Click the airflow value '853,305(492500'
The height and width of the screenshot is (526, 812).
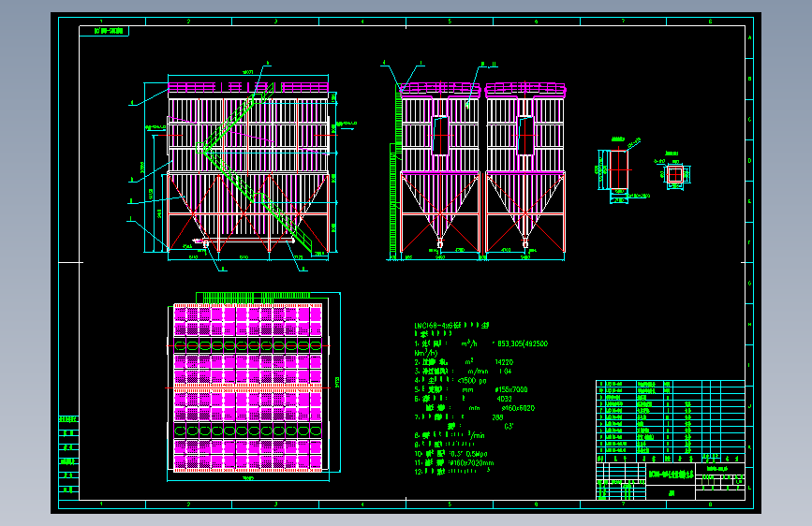tap(522, 343)
